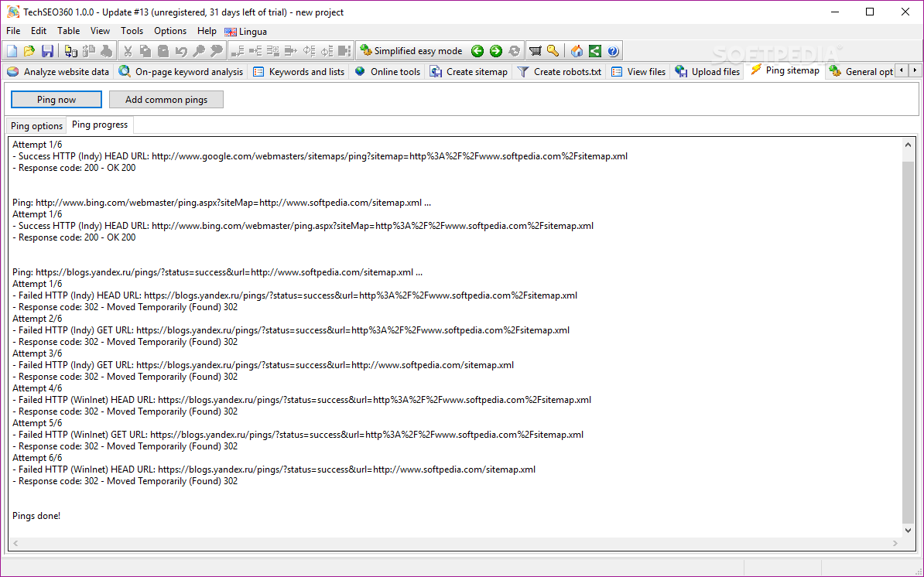The height and width of the screenshot is (577, 924).
Task: Click the 'Ping: https://blogs.yandex.ru' log line
Action: click(217, 272)
